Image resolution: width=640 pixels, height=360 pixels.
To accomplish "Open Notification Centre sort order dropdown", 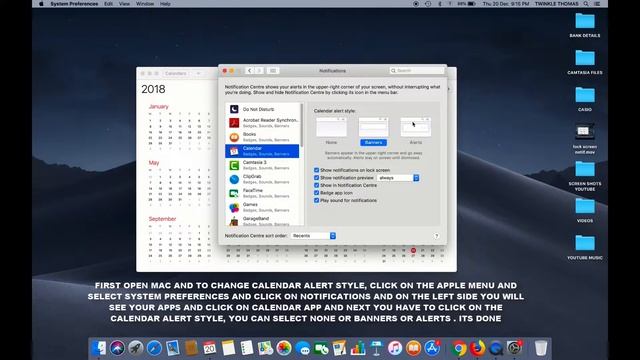I will point(313,236).
